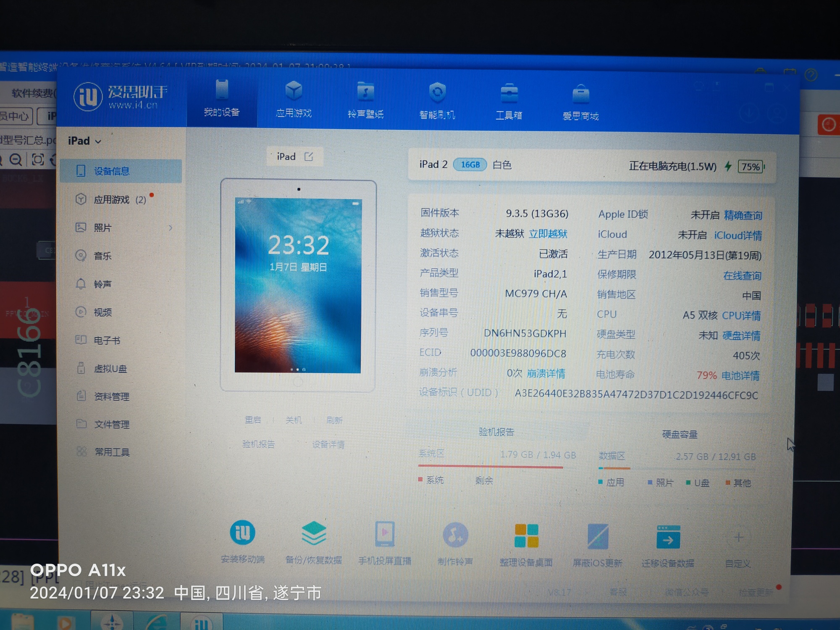The image size is (840, 630).
Task: Open 设备详情 below device preview
Action: point(328,444)
